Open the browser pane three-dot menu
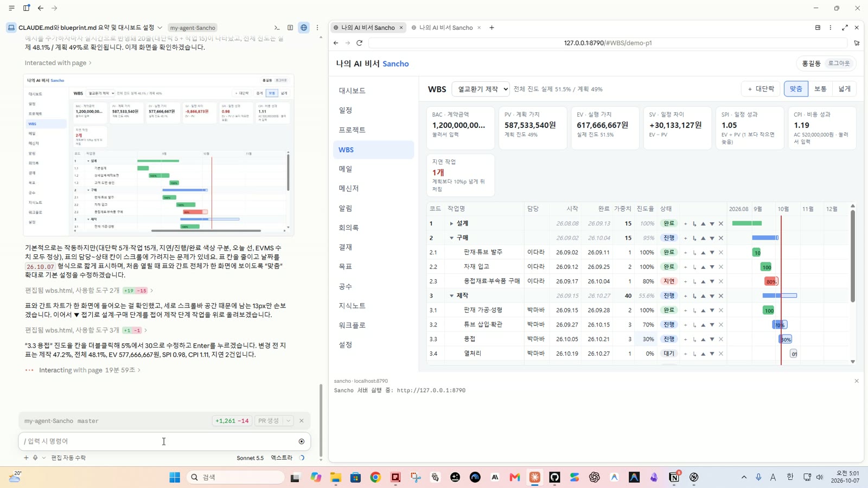868x488 pixels. pyautogui.click(x=831, y=28)
